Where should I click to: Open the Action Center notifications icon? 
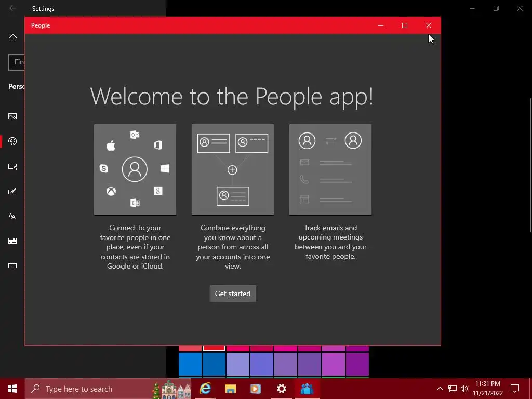pos(515,389)
